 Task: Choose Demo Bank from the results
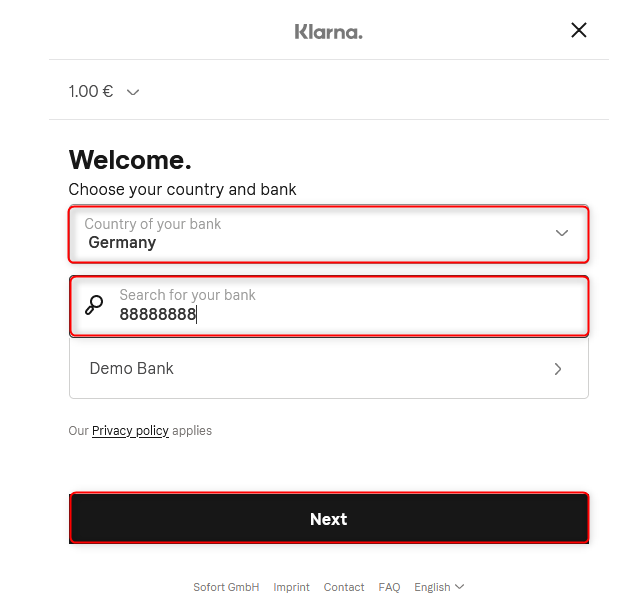pyautogui.click(x=329, y=368)
